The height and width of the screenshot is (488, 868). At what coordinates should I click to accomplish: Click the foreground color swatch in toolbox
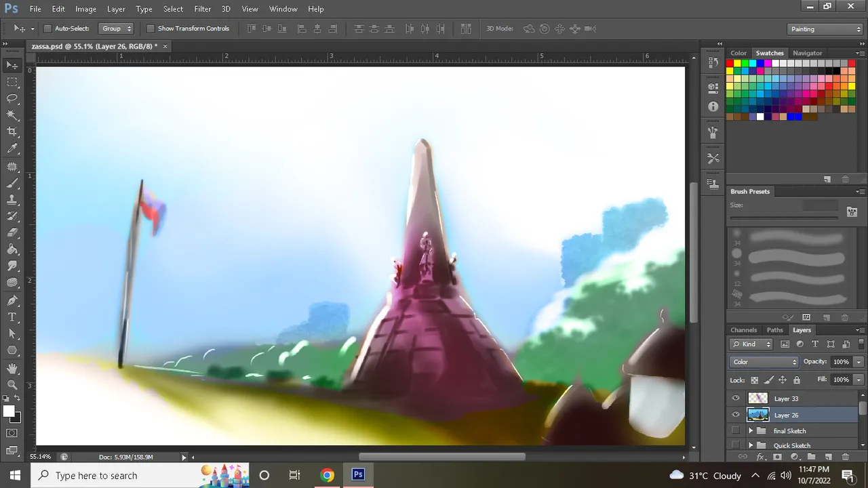9,411
